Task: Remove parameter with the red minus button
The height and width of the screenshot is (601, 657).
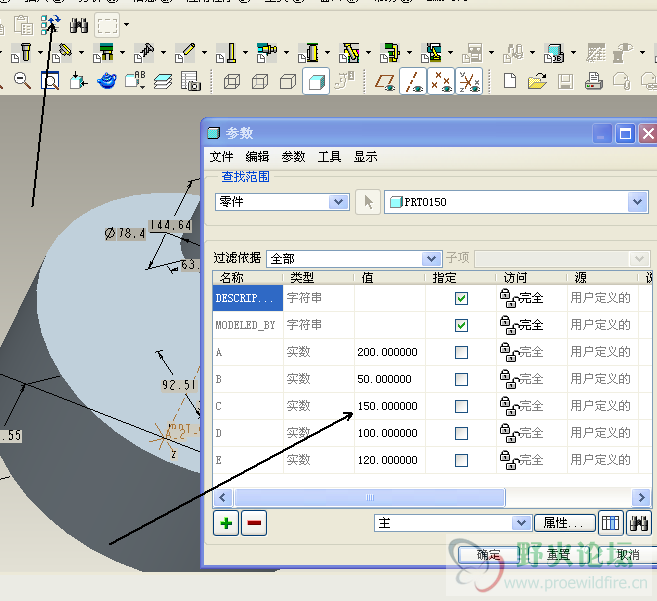Action: coord(254,523)
